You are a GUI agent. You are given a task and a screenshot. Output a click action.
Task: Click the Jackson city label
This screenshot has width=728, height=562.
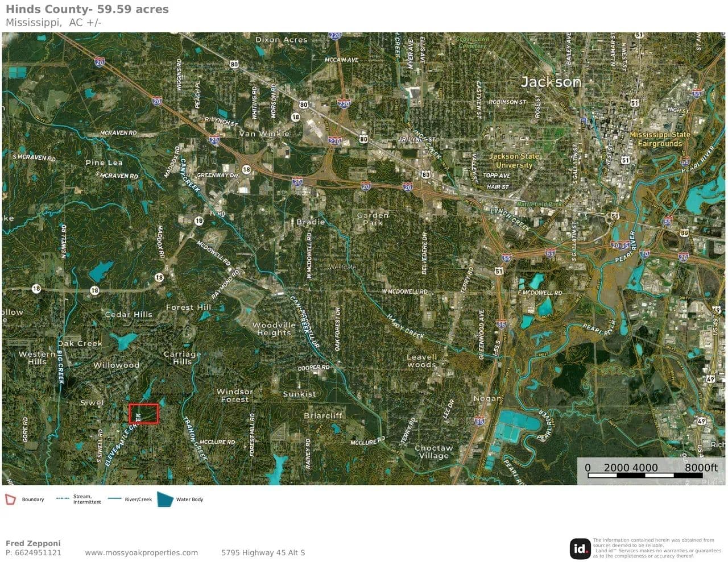(551, 82)
